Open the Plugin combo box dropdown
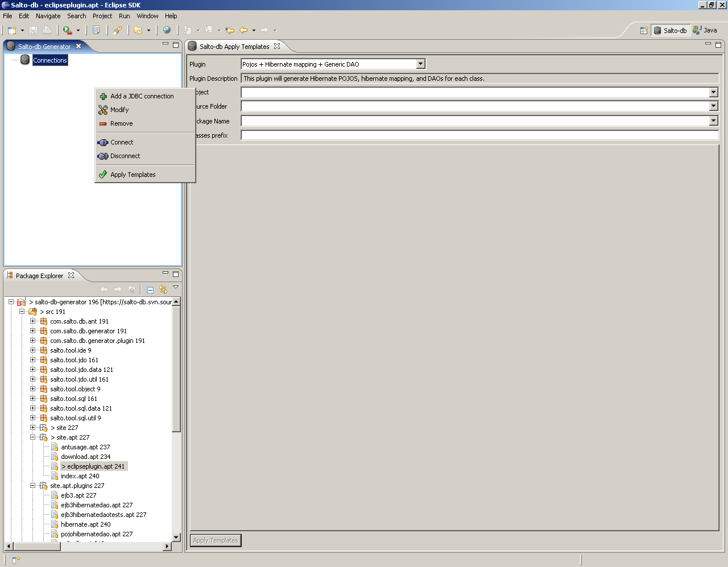Screen dimensions: 728x567 point(420,64)
